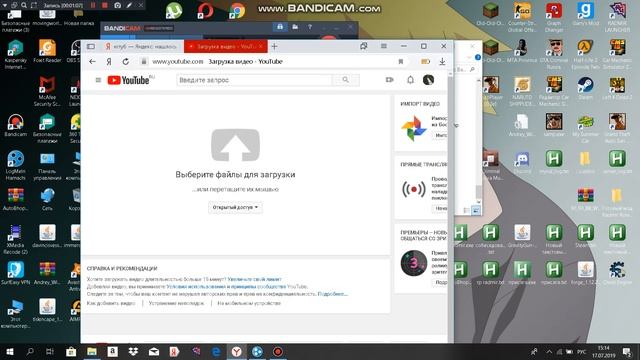Open the Chrome desktop shortcut
The width and height of the screenshot is (640, 360).
[x=236, y=11]
